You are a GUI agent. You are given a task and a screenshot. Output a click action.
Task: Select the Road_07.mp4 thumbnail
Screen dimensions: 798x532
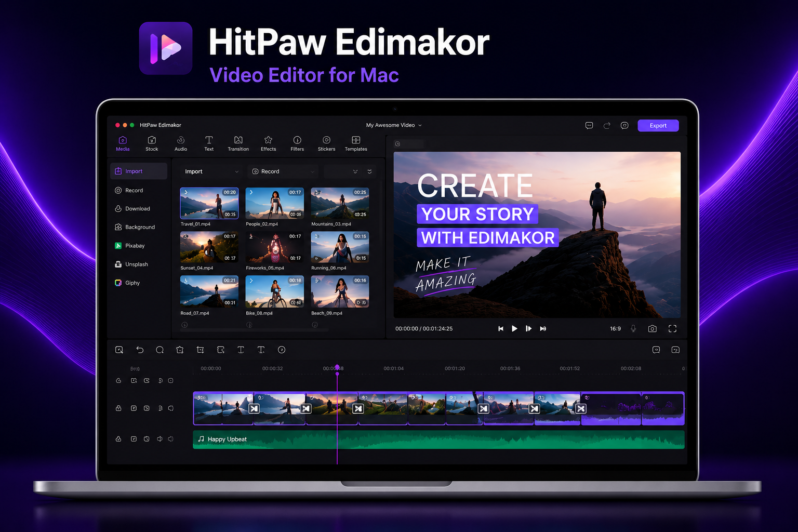[209, 291]
